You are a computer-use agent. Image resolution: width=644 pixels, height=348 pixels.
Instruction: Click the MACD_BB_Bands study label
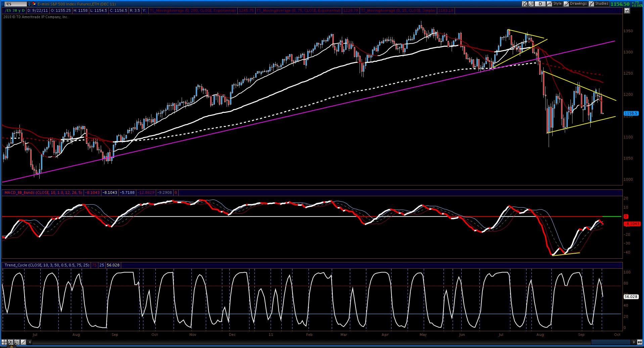tap(43, 192)
